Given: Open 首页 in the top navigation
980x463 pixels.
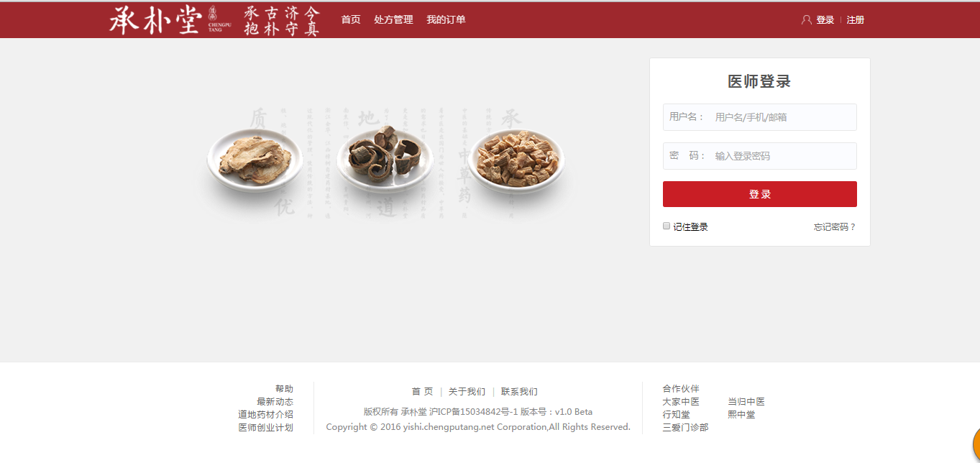Looking at the screenshot, I should click(351, 19).
